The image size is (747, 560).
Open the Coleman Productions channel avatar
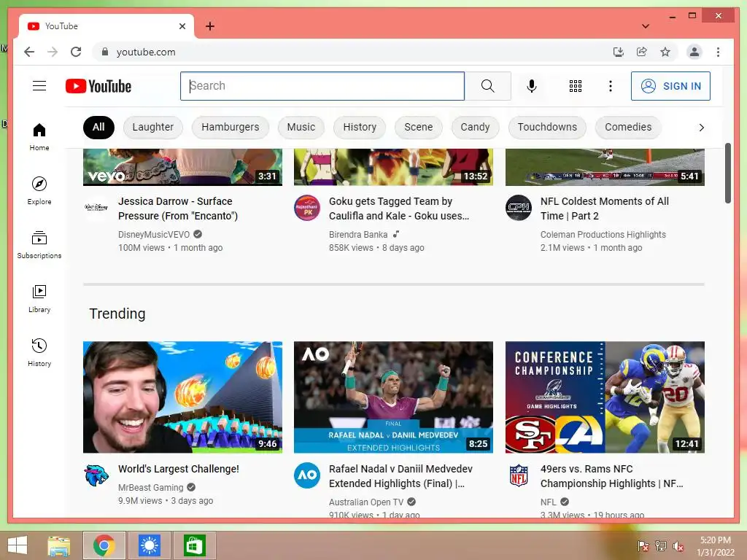click(x=519, y=208)
